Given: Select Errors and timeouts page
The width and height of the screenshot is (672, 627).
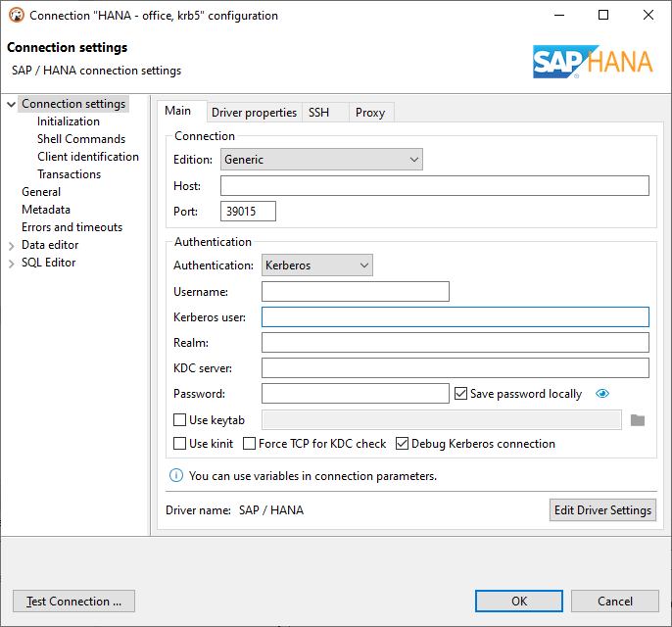Looking at the screenshot, I should coord(72,227).
